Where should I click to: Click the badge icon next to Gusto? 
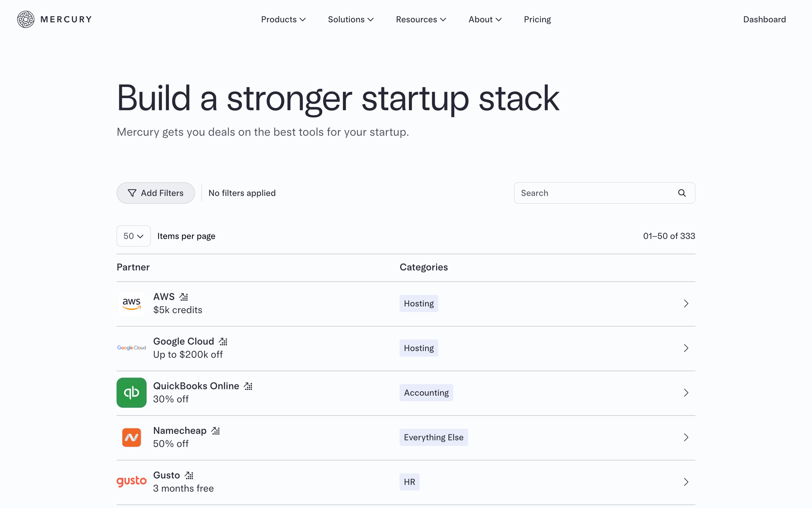[x=189, y=475]
